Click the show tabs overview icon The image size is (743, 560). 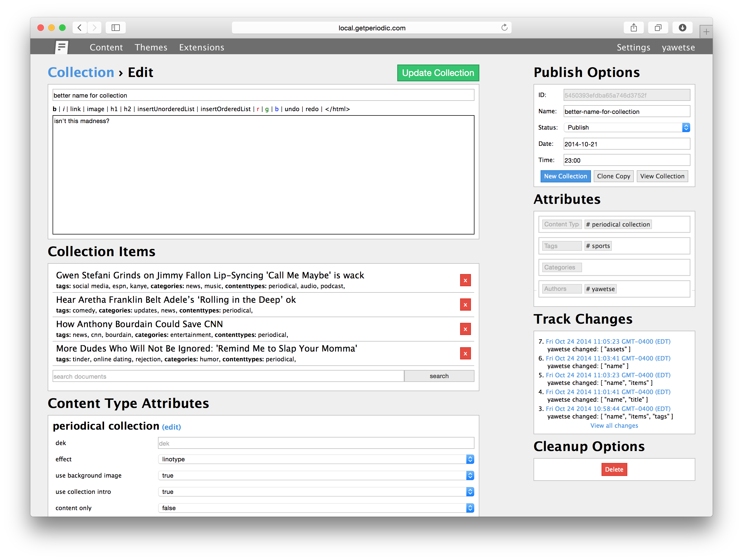coord(658,28)
